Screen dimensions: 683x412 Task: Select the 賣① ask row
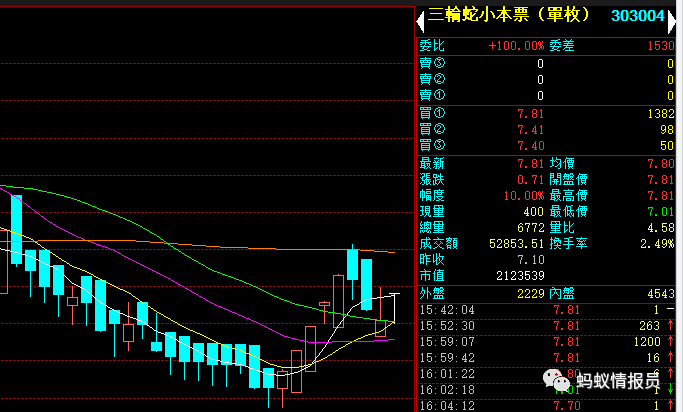(x=546, y=95)
